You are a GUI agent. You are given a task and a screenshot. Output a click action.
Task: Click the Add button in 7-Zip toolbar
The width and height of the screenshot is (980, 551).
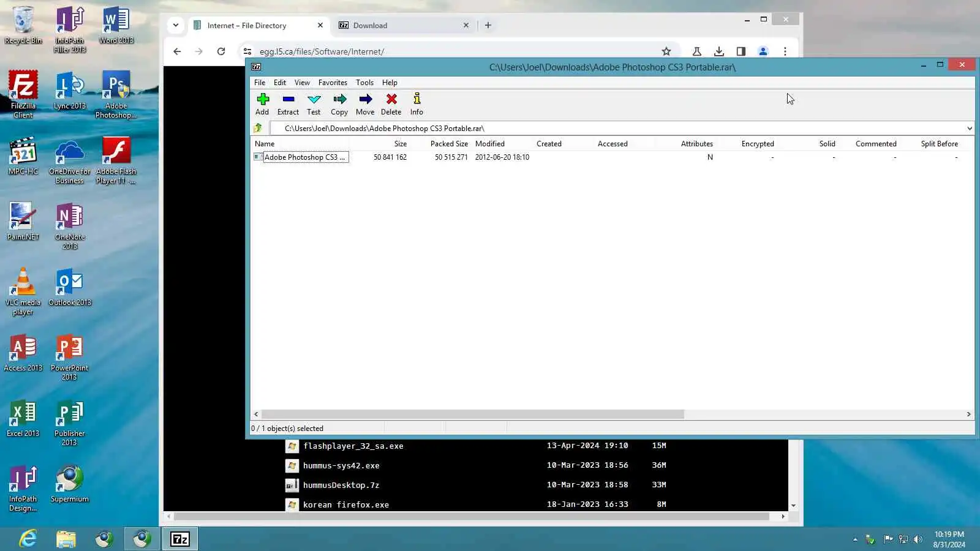click(262, 103)
